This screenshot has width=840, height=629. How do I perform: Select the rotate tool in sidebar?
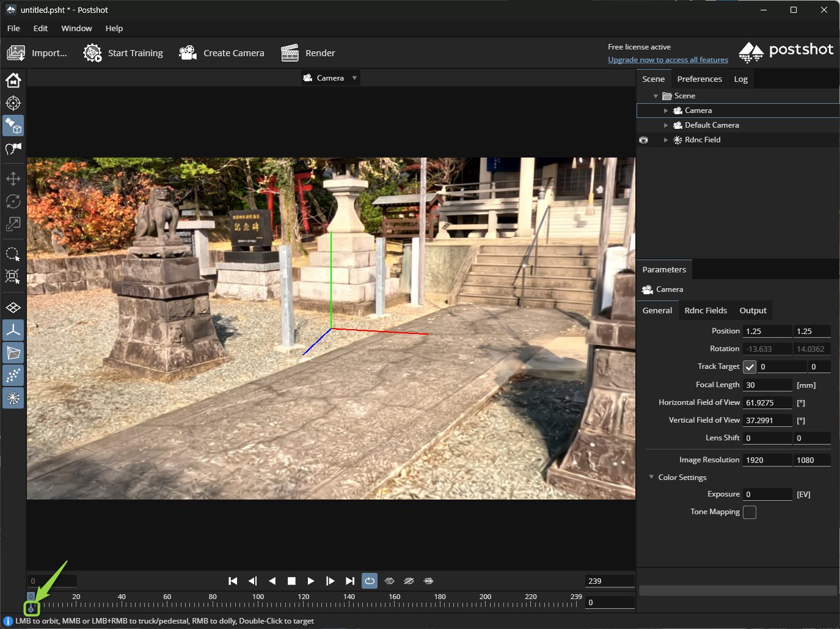[x=13, y=202]
